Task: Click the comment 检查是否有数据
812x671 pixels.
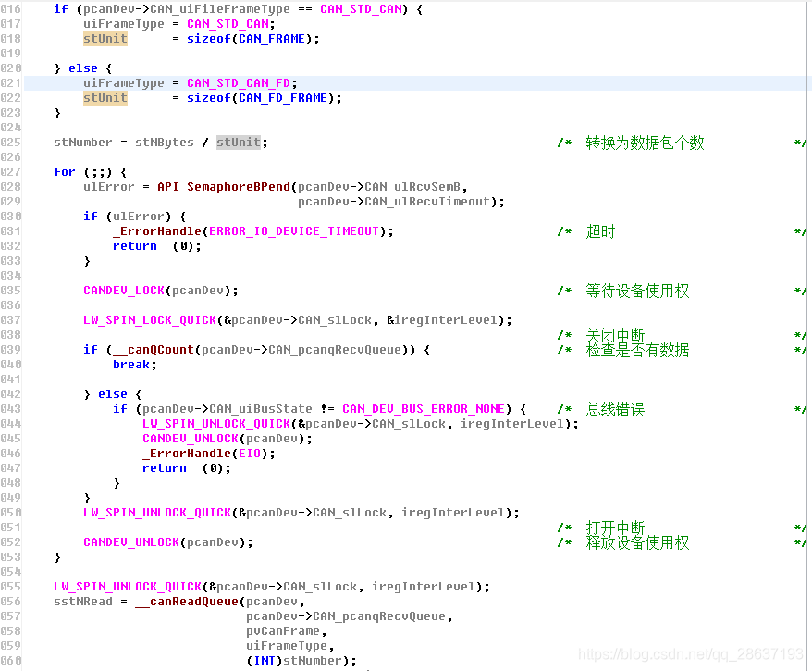Action: [637, 350]
